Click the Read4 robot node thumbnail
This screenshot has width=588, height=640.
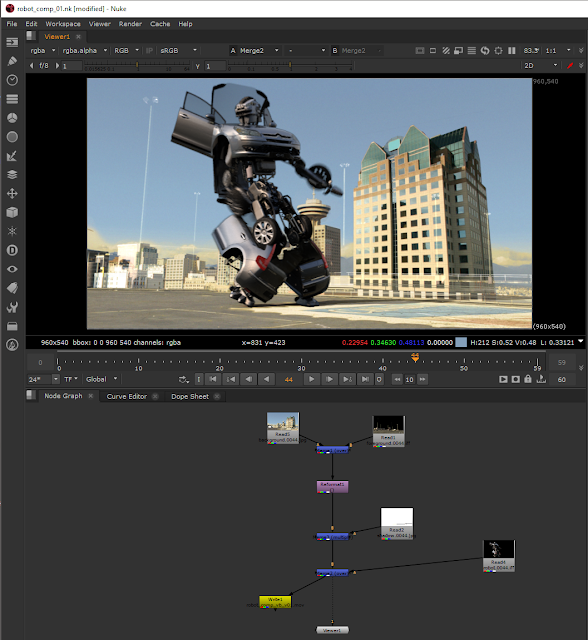[x=499, y=549]
